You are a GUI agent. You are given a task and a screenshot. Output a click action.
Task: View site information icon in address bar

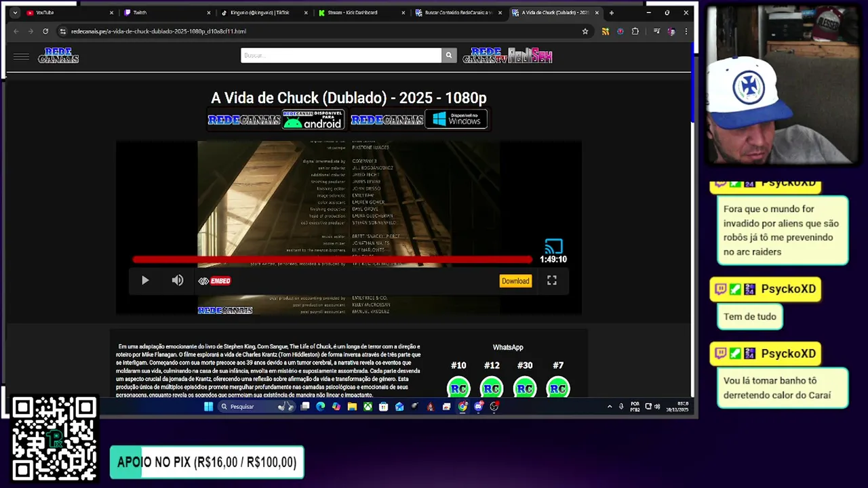(x=62, y=31)
